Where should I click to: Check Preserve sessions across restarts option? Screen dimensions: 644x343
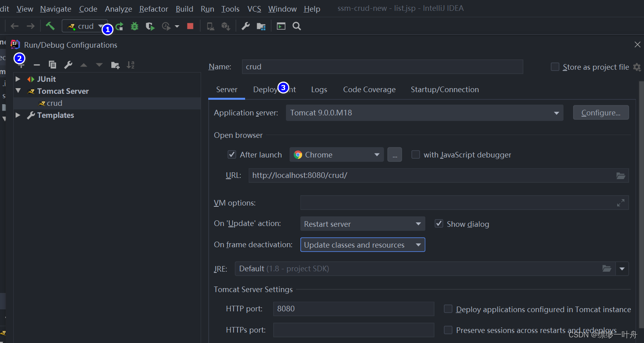pos(448,330)
